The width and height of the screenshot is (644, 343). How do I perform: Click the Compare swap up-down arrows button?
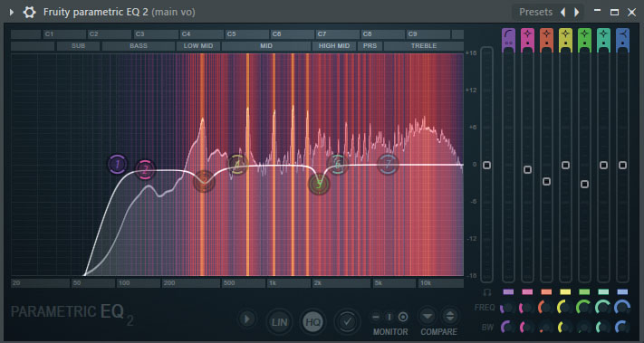450,317
